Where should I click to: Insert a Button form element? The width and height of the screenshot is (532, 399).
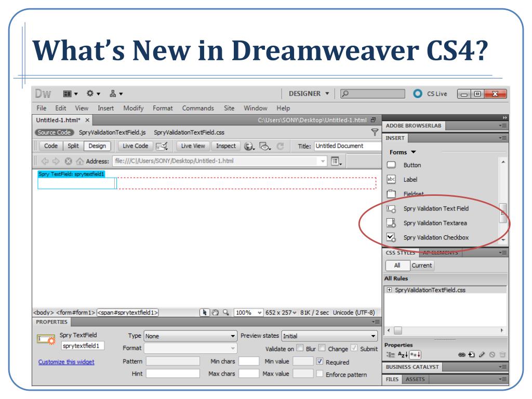(x=412, y=165)
